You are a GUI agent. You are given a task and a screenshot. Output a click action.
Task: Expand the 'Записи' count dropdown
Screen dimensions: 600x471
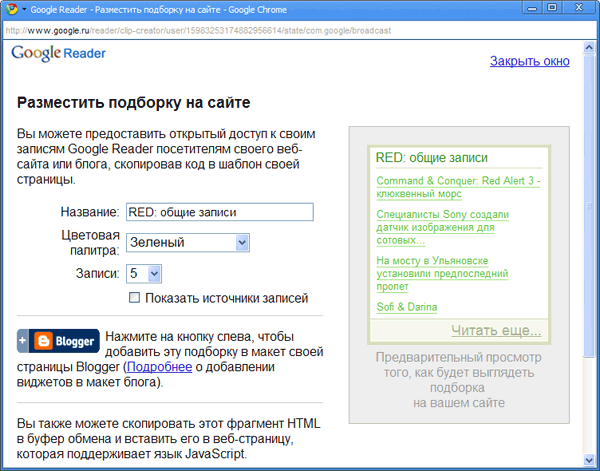pos(144,274)
